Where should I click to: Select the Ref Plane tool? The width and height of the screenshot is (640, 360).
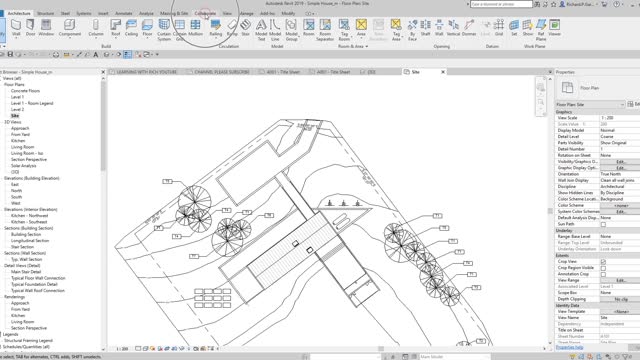point(541,30)
